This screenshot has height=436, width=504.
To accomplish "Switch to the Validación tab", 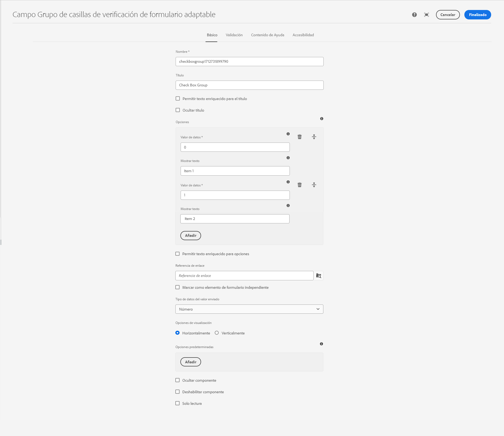I will (234, 35).
